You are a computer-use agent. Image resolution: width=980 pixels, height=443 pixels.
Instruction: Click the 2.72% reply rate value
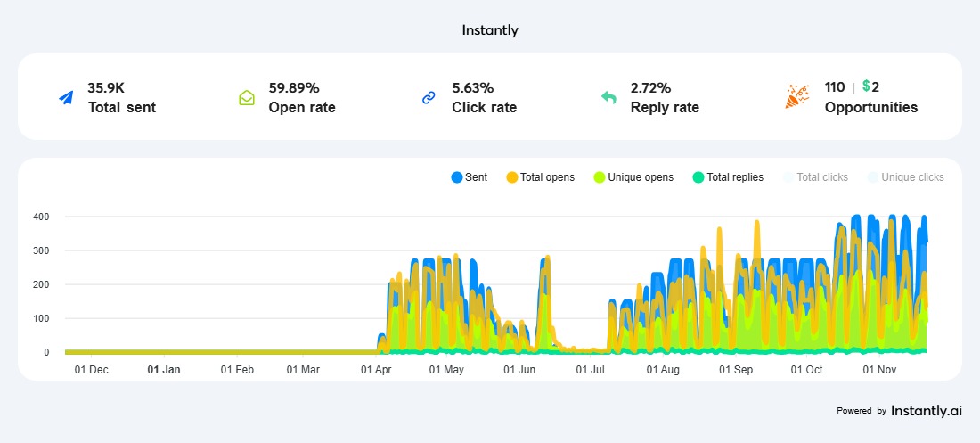coord(650,87)
